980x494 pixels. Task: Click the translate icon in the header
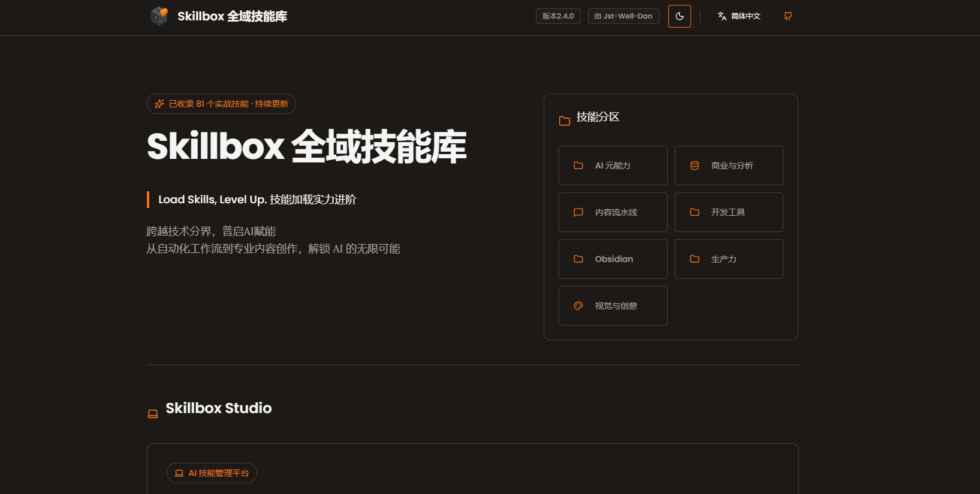tap(722, 16)
